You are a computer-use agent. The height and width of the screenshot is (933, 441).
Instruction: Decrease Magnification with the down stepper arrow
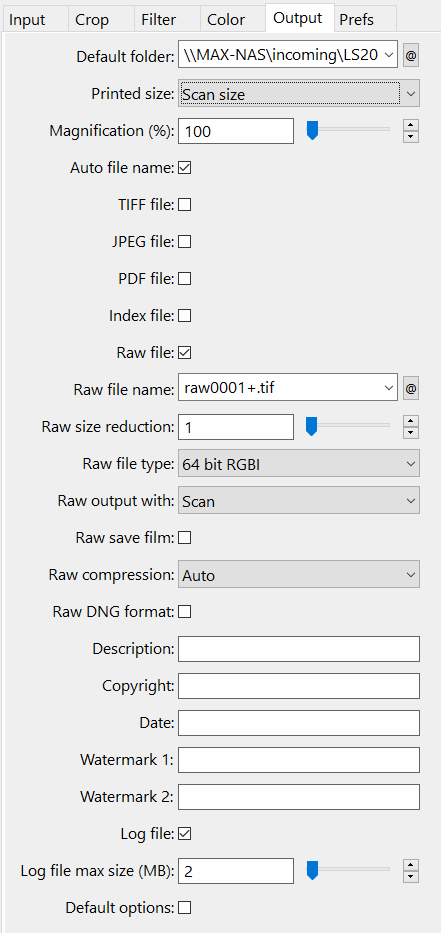pos(411,137)
